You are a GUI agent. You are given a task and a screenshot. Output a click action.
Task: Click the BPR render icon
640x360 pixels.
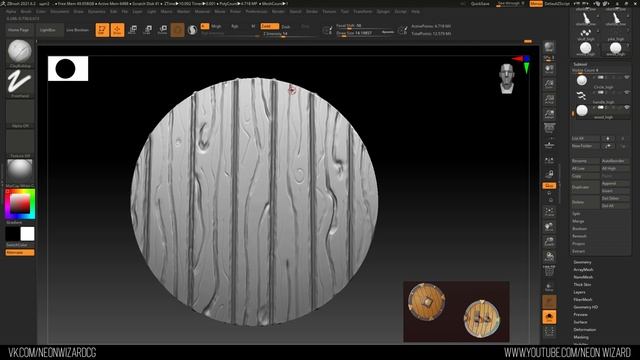pos(549,47)
